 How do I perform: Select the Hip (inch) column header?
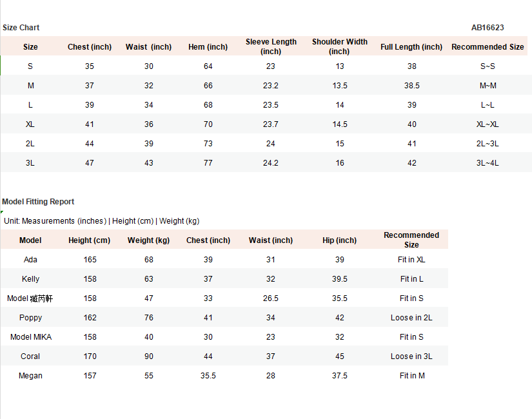coord(340,240)
